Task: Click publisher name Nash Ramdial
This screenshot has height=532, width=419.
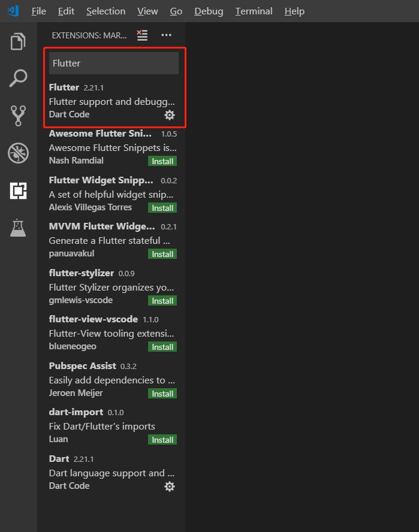Action: click(x=76, y=161)
